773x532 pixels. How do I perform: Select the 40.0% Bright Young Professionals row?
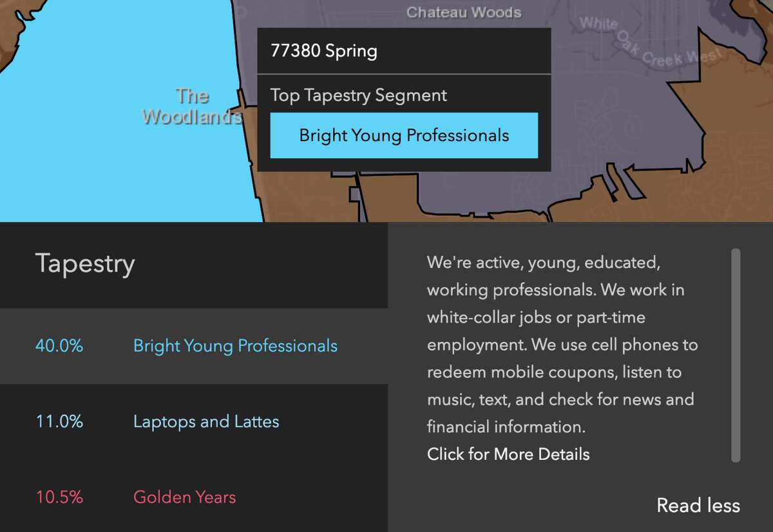pos(194,346)
